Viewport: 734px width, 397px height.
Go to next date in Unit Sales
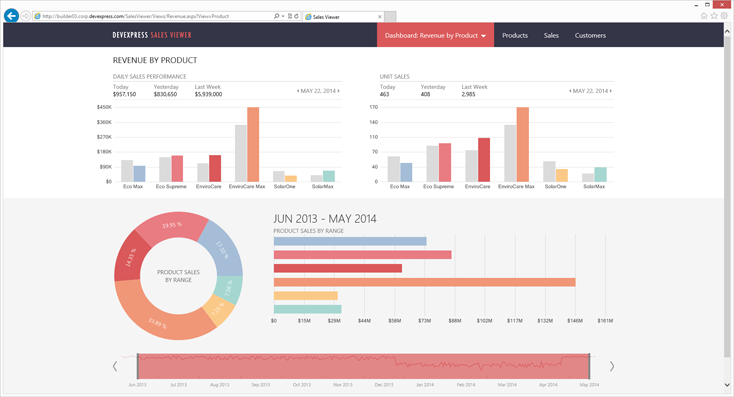(611, 91)
